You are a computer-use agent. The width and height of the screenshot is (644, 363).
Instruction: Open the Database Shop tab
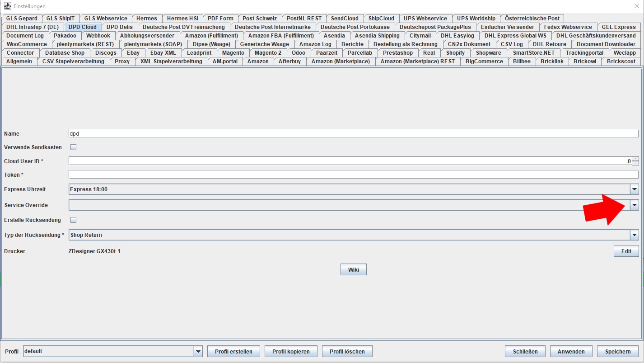[x=65, y=53]
